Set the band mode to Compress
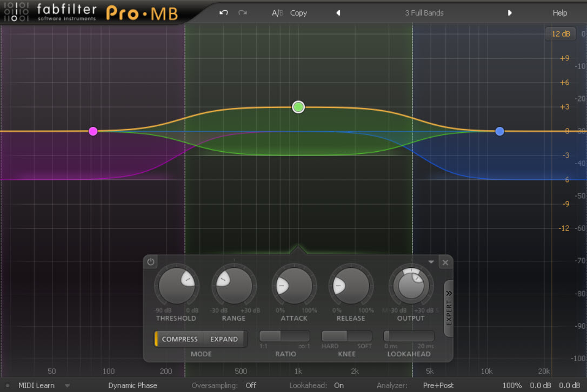 point(179,339)
